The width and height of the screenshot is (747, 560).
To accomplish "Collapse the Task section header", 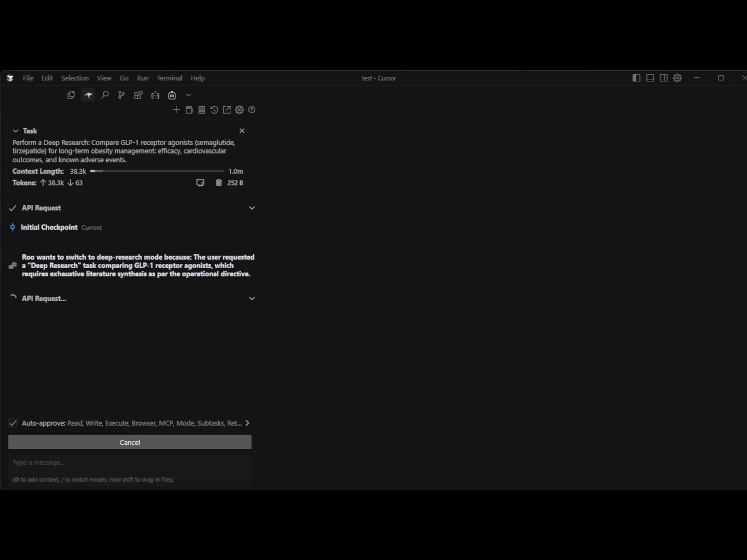I will click(15, 131).
